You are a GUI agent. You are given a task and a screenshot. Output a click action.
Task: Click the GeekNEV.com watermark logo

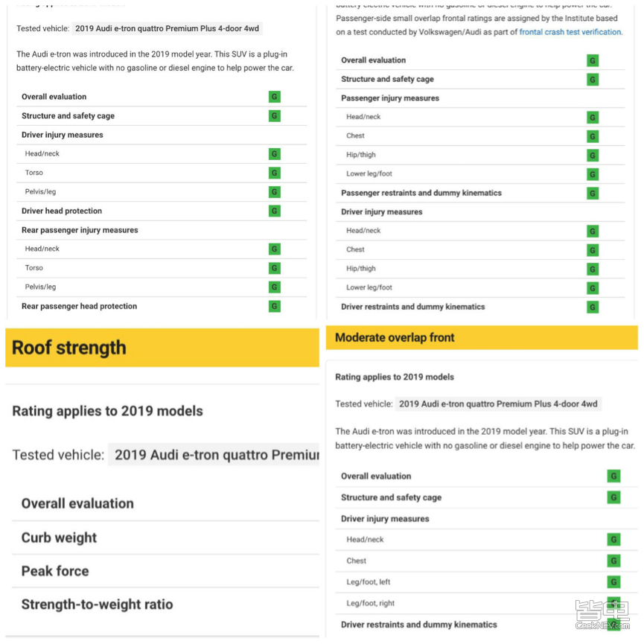tap(602, 615)
